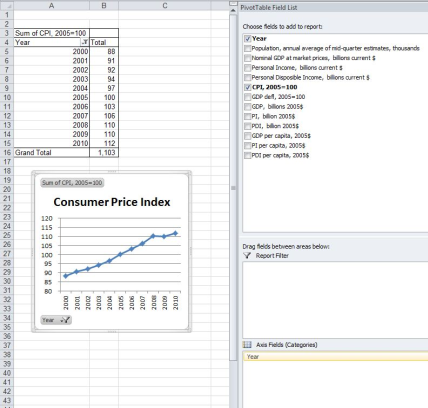The image size is (428, 408).
Task: Select value 94 in Total column
Action: click(104, 79)
